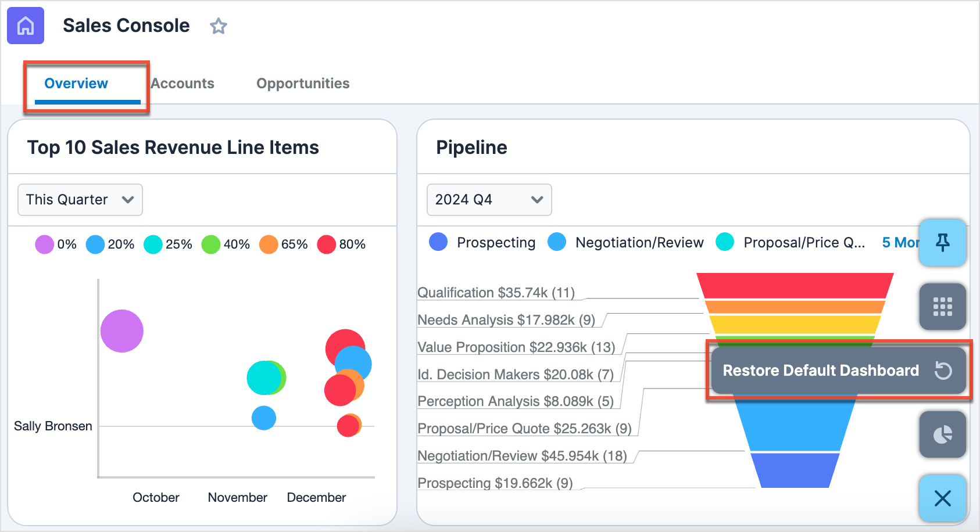Open the 2024 Q4 period dropdown
The width and height of the screenshot is (980, 532).
pos(489,199)
